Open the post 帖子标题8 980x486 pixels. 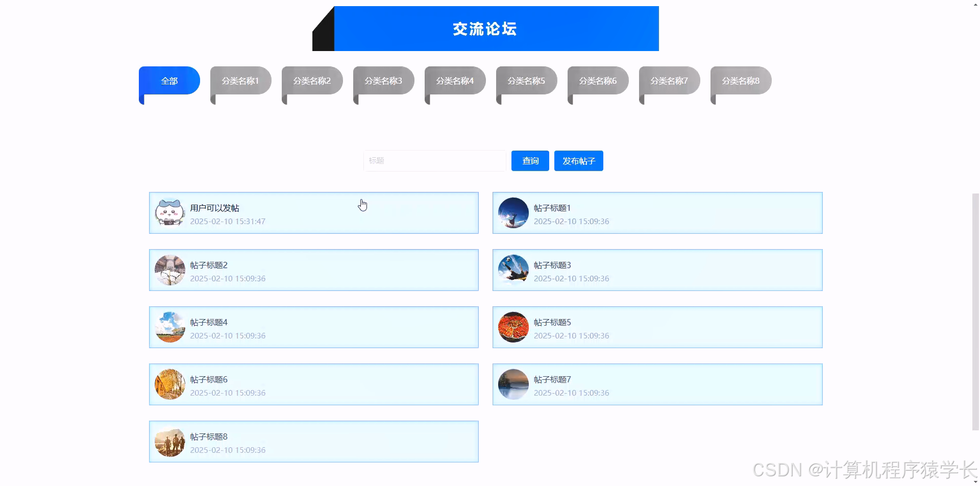click(x=314, y=442)
